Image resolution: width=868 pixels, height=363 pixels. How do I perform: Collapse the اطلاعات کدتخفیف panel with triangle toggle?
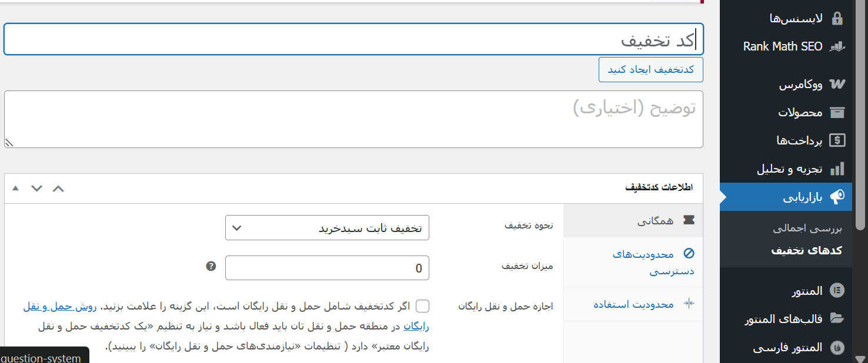[16, 188]
